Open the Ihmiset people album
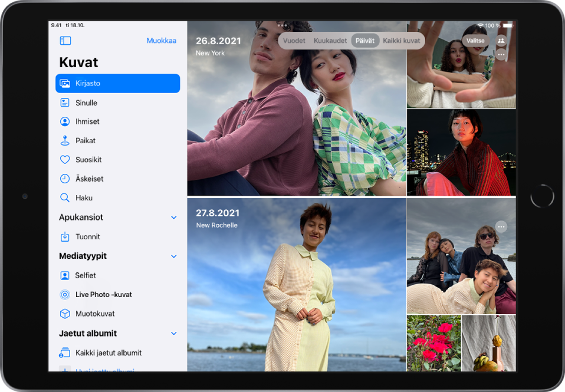The width and height of the screenshot is (565, 392). (87, 121)
